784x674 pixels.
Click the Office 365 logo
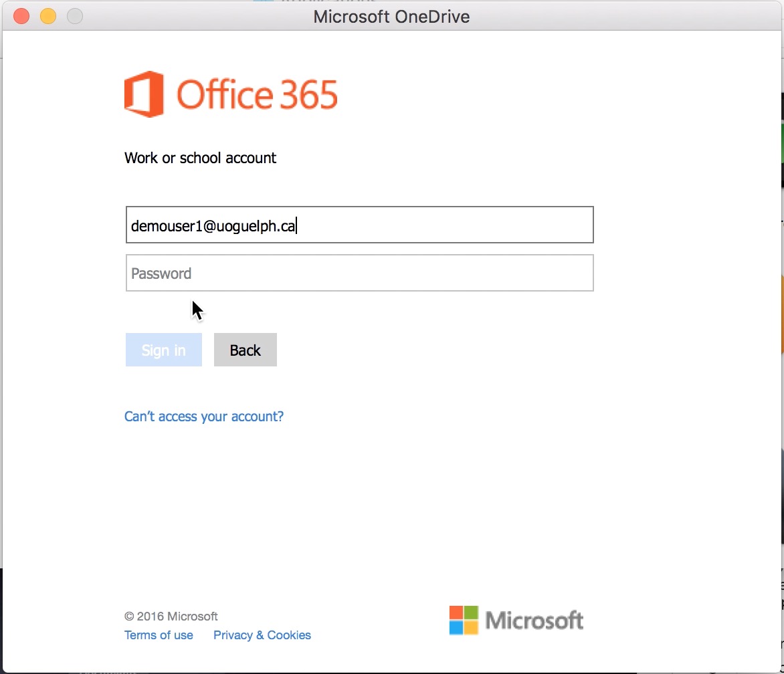point(231,94)
